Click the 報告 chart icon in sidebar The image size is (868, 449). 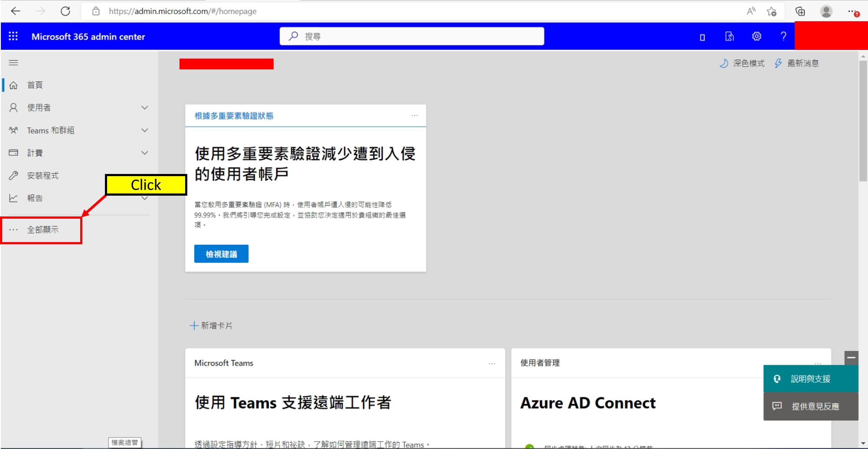(x=13, y=198)
